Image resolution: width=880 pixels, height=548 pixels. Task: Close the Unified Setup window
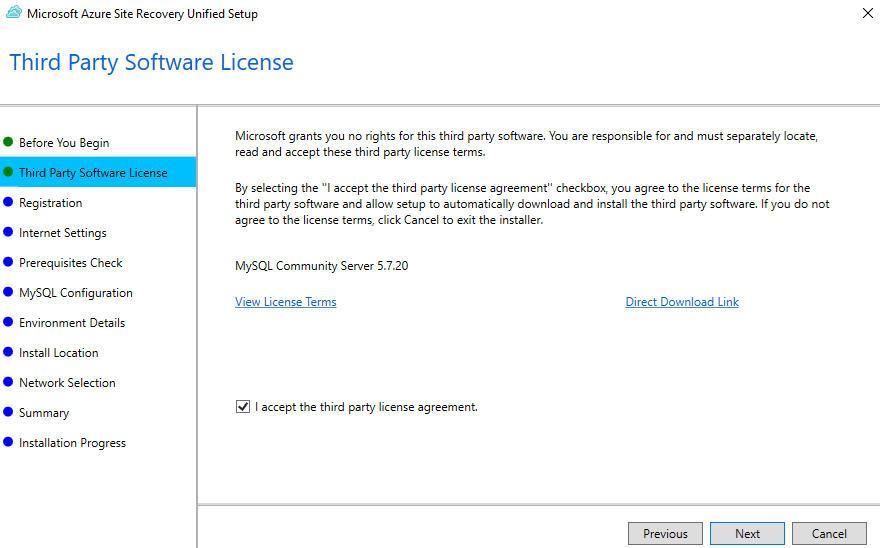click(x=867, y=13)
